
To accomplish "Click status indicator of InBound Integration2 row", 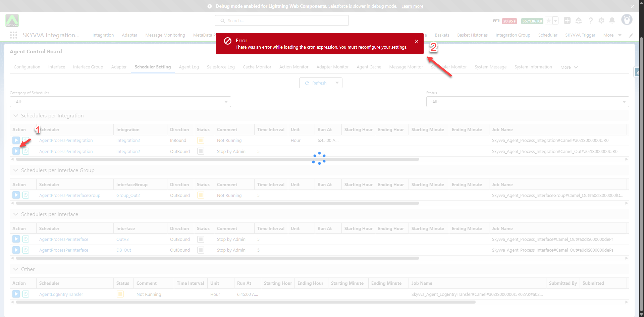I will tap(201, 141).
